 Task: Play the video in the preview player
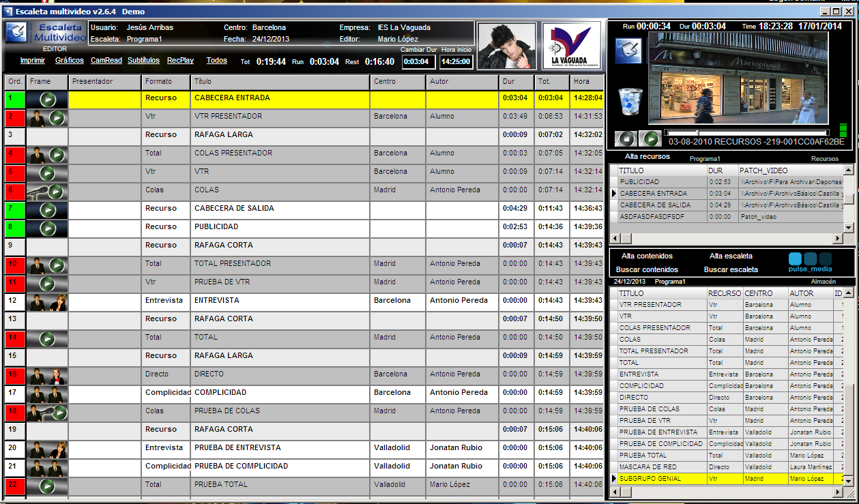click(650, 138)
